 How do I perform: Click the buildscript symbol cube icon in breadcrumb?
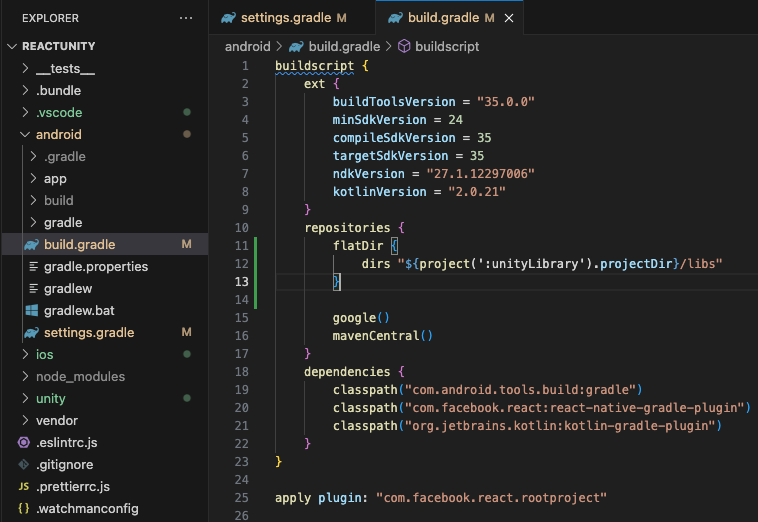404,46
